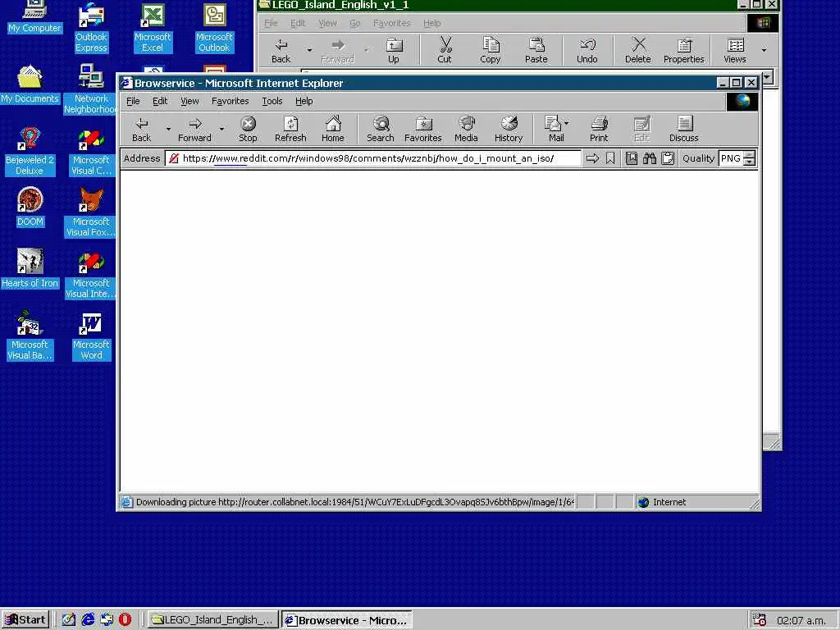Refresh the page in Internet Explorer

click(x=290, y=130)
